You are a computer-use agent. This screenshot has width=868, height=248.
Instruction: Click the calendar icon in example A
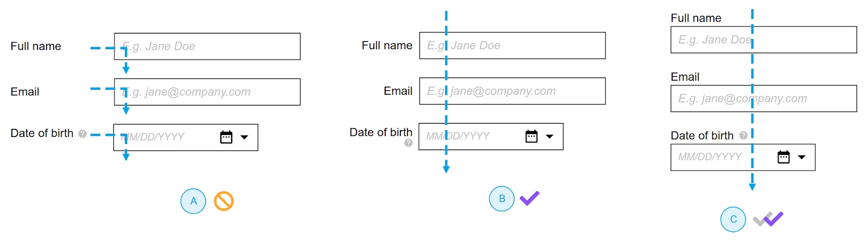point(226,137)
